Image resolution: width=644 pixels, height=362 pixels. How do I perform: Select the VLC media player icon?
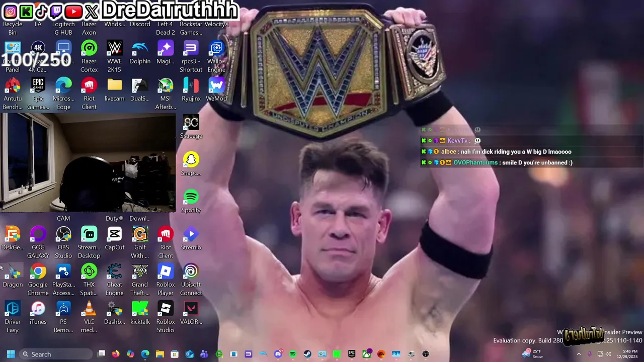coord(89,317)
